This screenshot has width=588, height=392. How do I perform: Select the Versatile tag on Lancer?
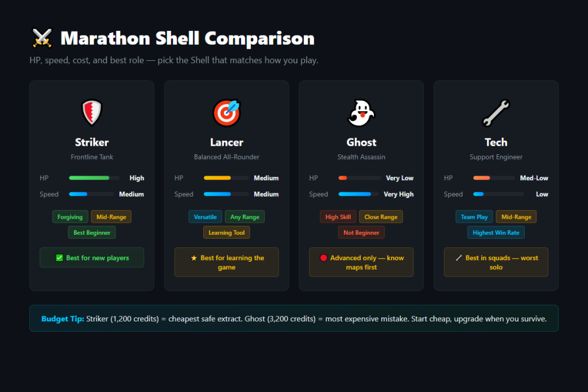pyautogui.click(x=205, y=216)
